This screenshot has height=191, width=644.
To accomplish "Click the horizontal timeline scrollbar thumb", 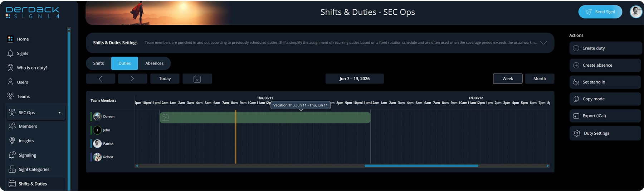I will (421, 166).
